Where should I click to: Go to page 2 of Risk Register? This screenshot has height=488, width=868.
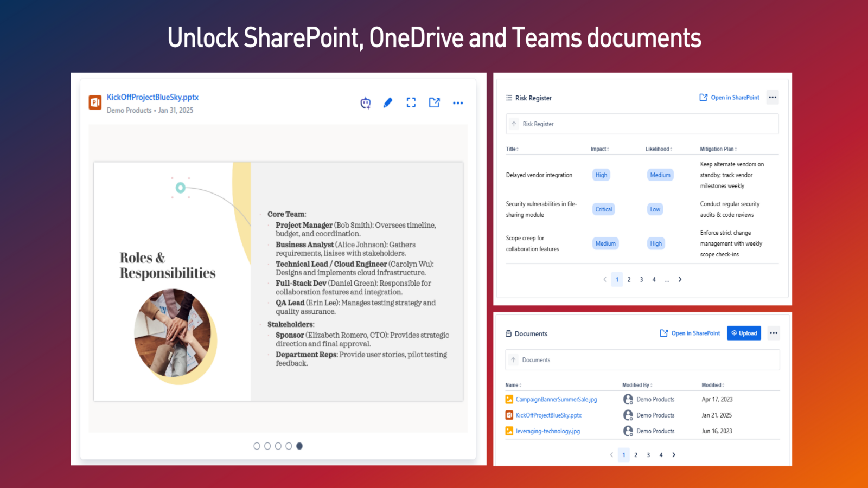point(629,280)
